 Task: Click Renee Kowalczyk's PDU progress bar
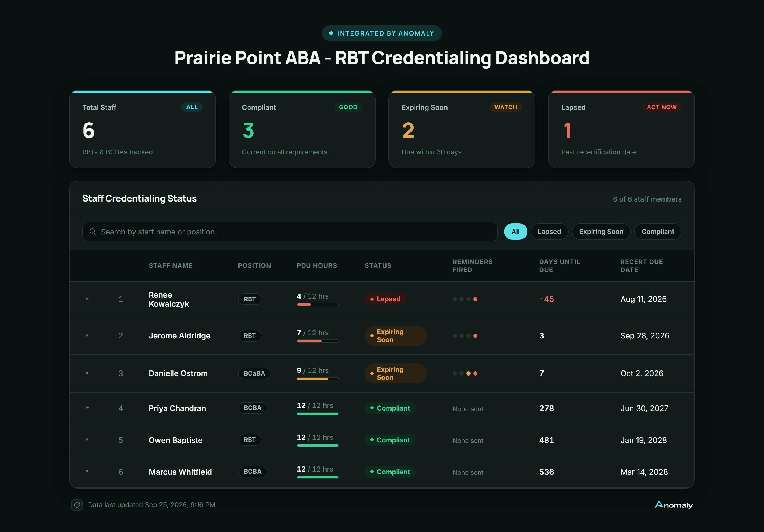pos(318,304)
